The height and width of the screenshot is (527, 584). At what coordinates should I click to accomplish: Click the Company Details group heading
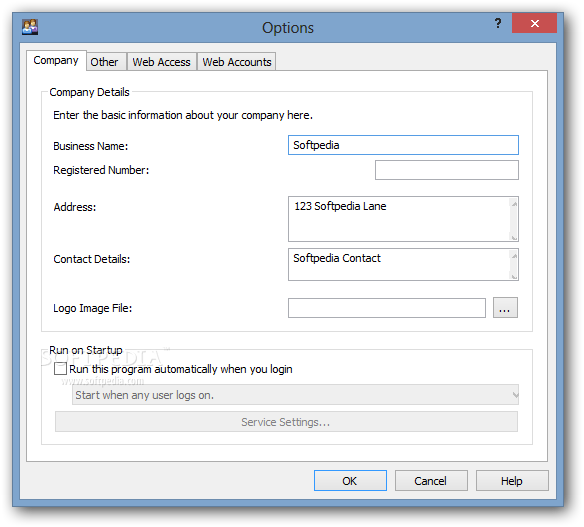pyautogui.click(x=89, y=92)
